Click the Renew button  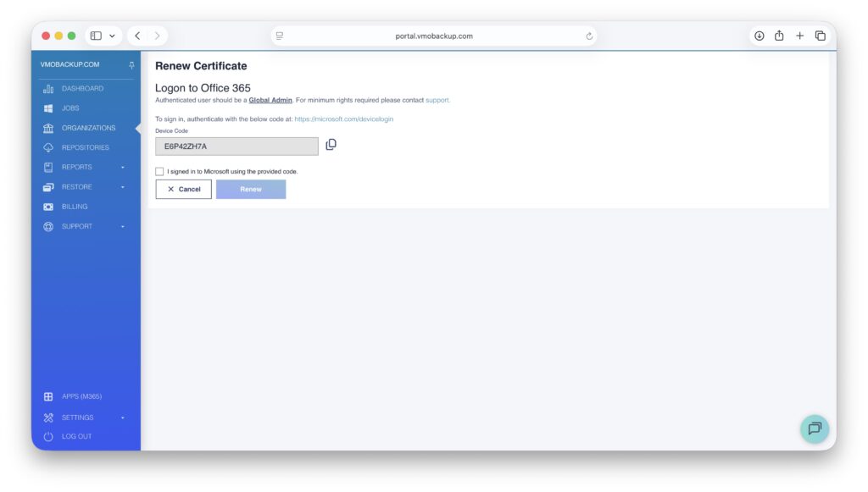pos(251,190)
